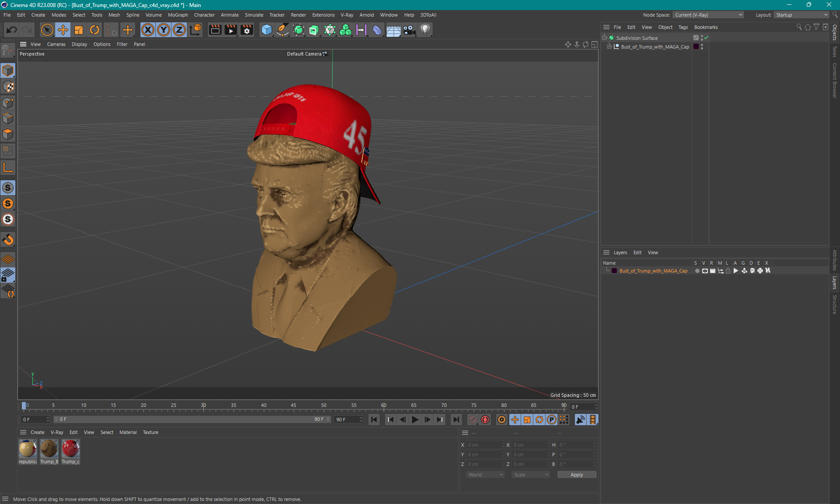The width and height of the screenshot is (840, 504).
Task: Click the Apply button
Action: point(577,475)
